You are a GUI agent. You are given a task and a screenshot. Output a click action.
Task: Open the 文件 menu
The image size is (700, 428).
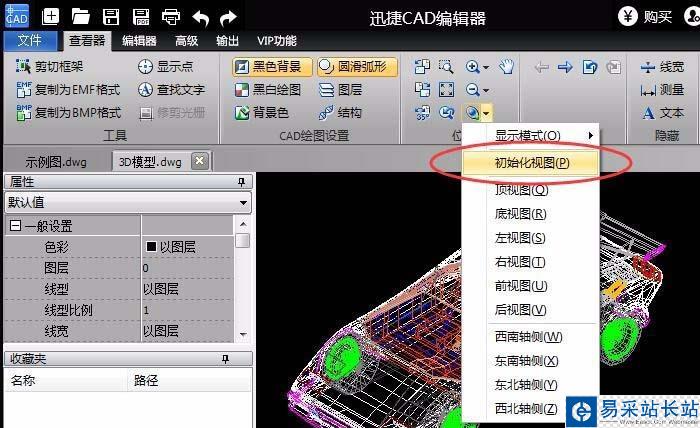pos(30,41)
